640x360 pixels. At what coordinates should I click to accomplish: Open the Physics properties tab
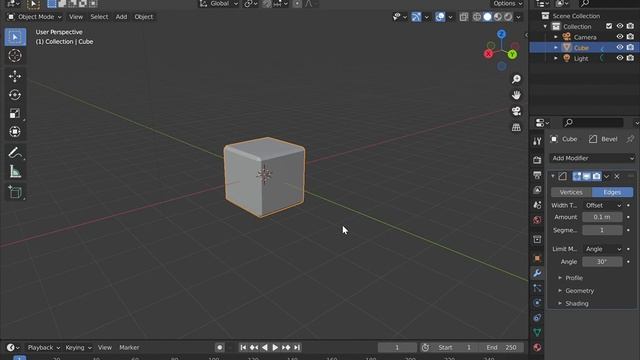pos(537,303)
